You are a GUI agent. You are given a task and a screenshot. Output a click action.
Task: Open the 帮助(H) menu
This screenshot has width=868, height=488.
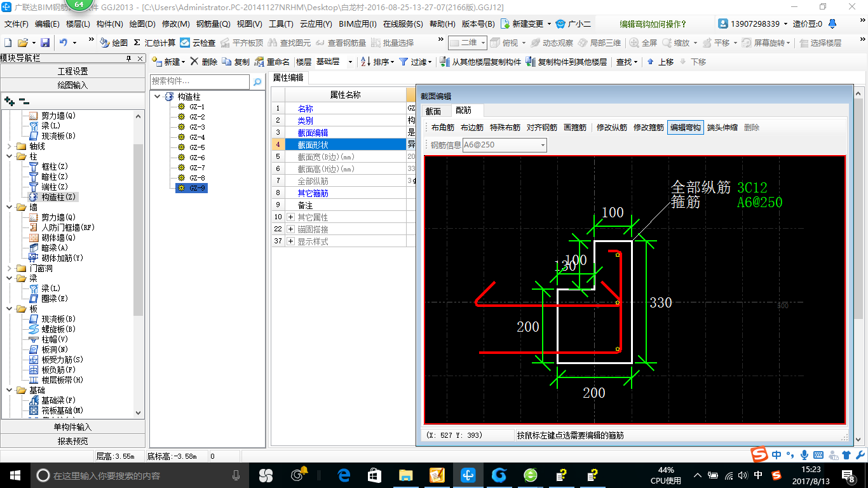(442, 24)
